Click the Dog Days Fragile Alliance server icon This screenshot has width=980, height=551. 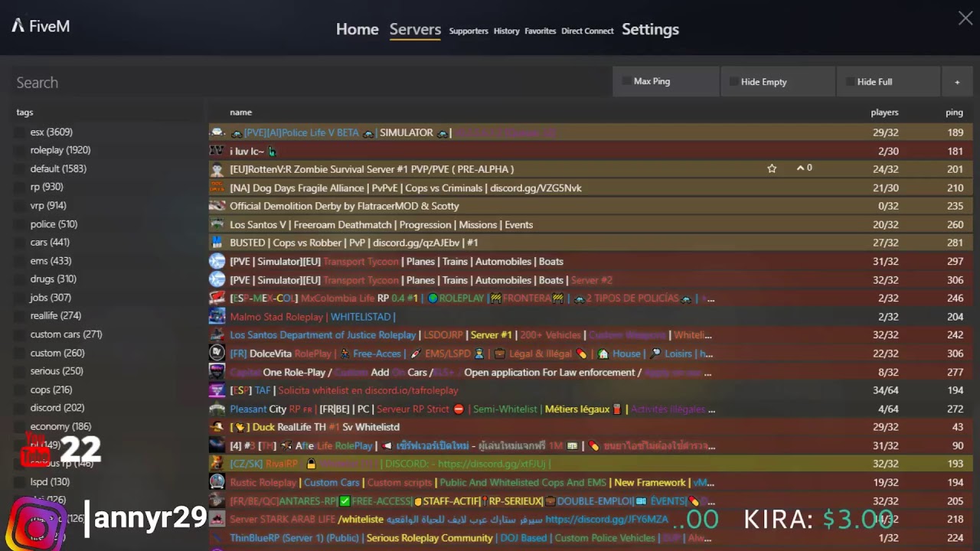[217, 187]
